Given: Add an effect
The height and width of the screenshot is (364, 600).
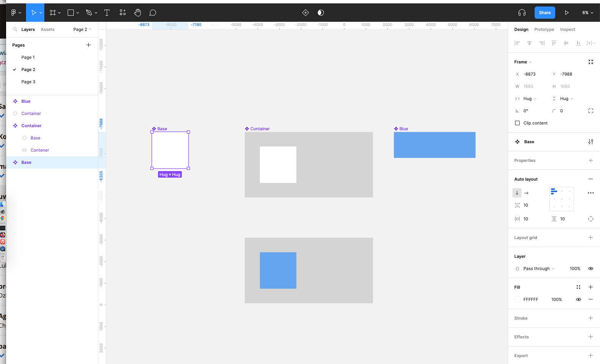Looking at the screenshot, I should pos(591,337).
